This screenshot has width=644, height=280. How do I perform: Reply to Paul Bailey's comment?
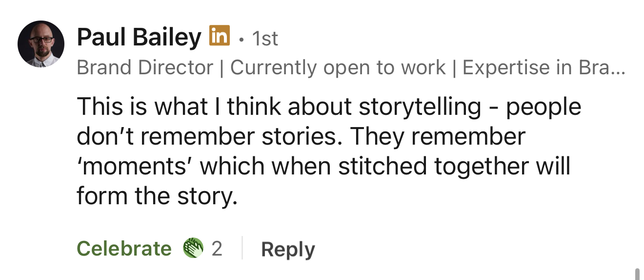point(288,249)
